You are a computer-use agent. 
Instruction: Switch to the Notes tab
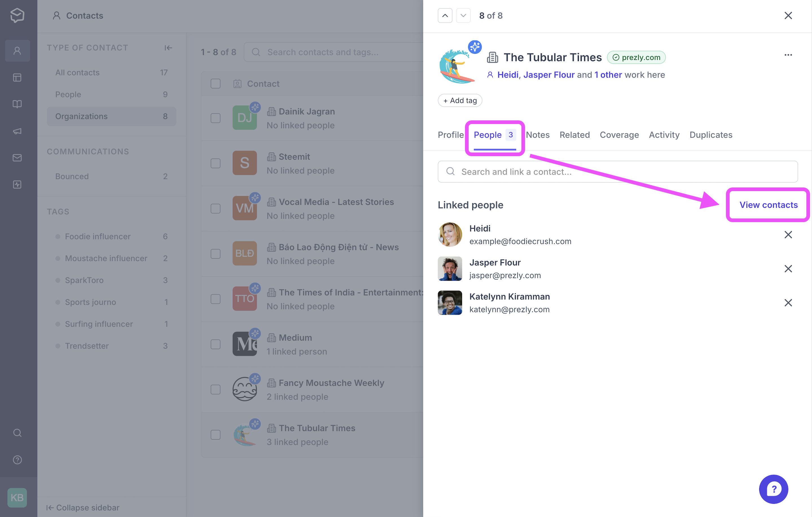tap(537, 135)
